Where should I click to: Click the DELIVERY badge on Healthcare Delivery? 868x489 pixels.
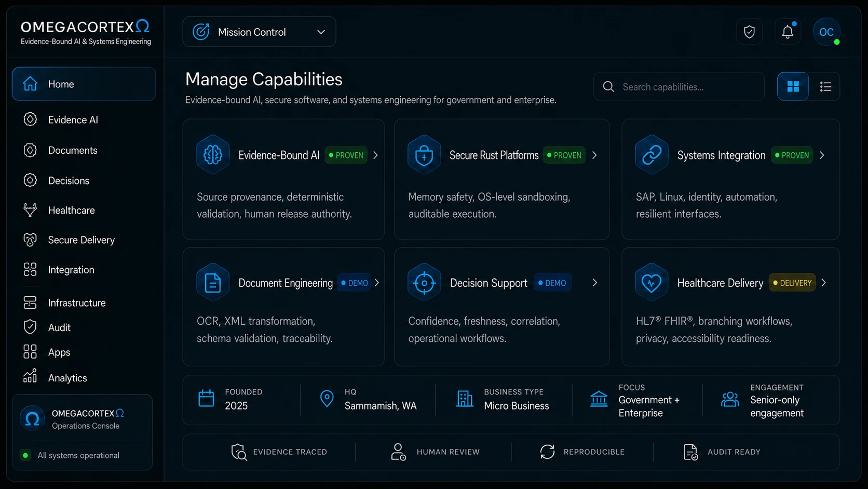792,283
